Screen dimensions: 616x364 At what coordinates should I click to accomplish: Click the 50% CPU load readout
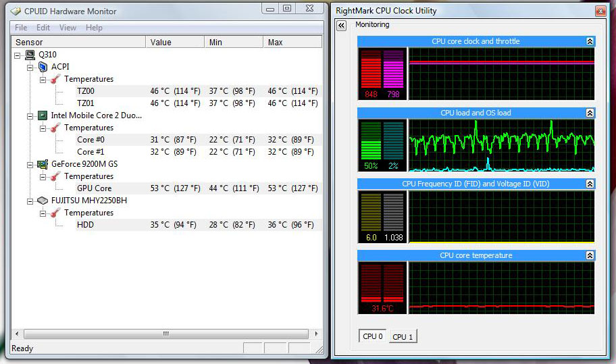pos(371,166)
